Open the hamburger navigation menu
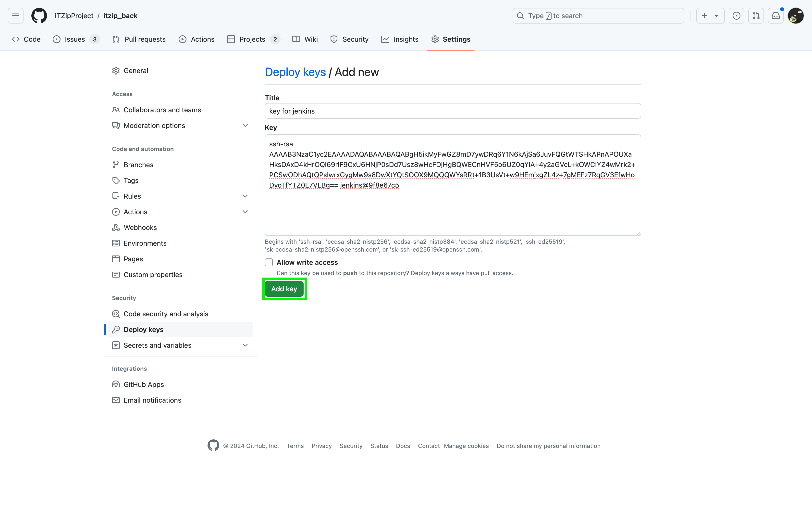The image size is (812, 510). (15, 16)
